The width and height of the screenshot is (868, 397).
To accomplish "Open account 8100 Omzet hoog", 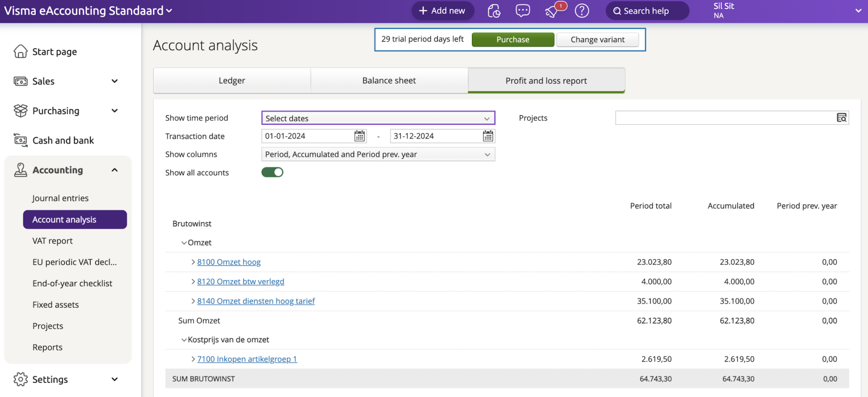I will [229, 261].
